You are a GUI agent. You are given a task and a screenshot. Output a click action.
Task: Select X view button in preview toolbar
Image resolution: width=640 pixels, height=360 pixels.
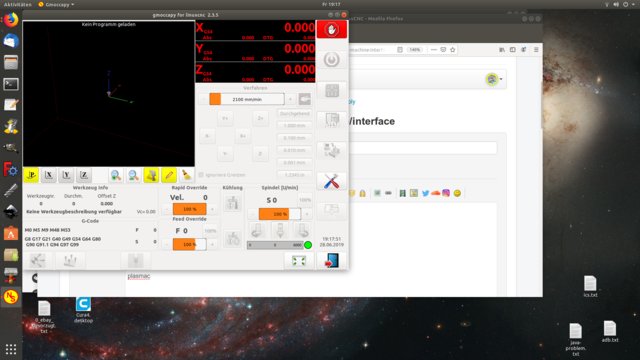click(49, 176)
